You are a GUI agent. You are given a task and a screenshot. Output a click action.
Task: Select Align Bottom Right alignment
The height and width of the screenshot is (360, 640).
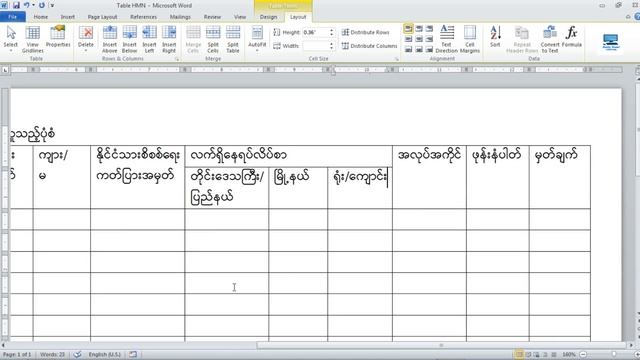point(429,50)
